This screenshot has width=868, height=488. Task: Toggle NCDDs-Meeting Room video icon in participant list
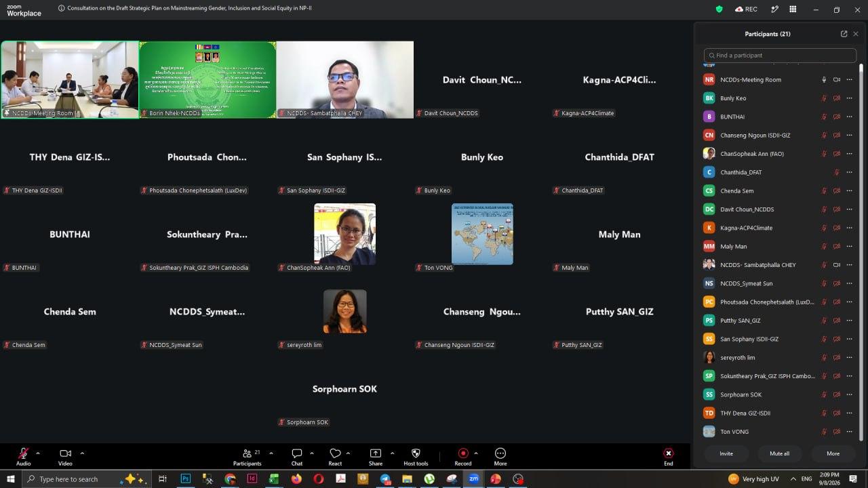click(x=836, y=80)
